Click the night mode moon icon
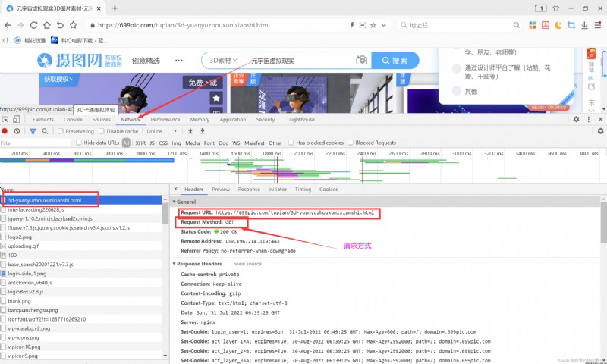The width and height of the screenshot is (607, 364). (558, 25)
